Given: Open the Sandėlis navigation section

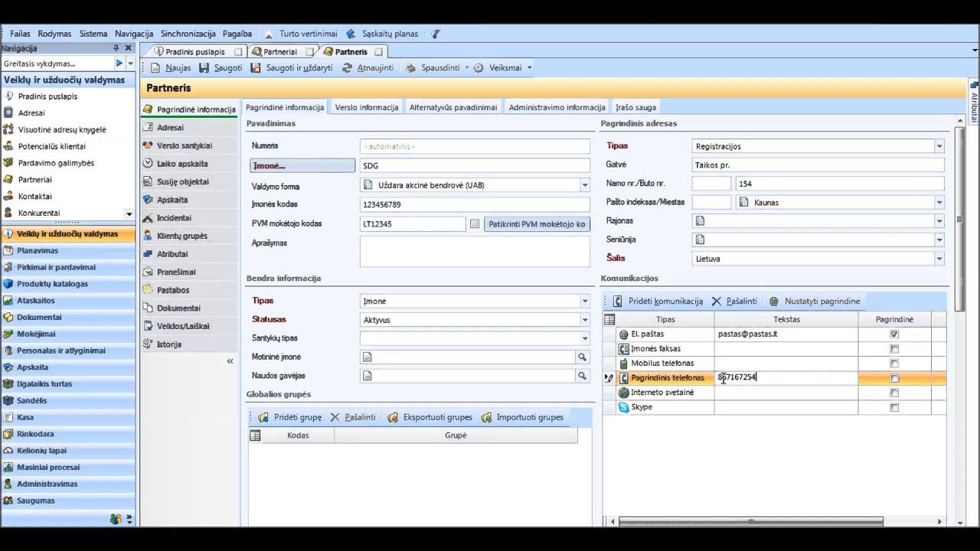Looking at the screenshot, I should coord(68,401).
